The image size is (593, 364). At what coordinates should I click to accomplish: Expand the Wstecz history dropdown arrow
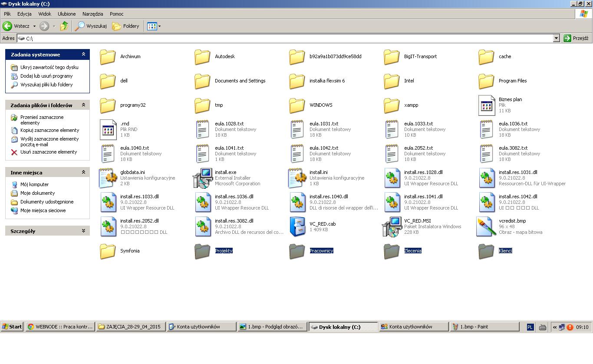coord(34,26)
